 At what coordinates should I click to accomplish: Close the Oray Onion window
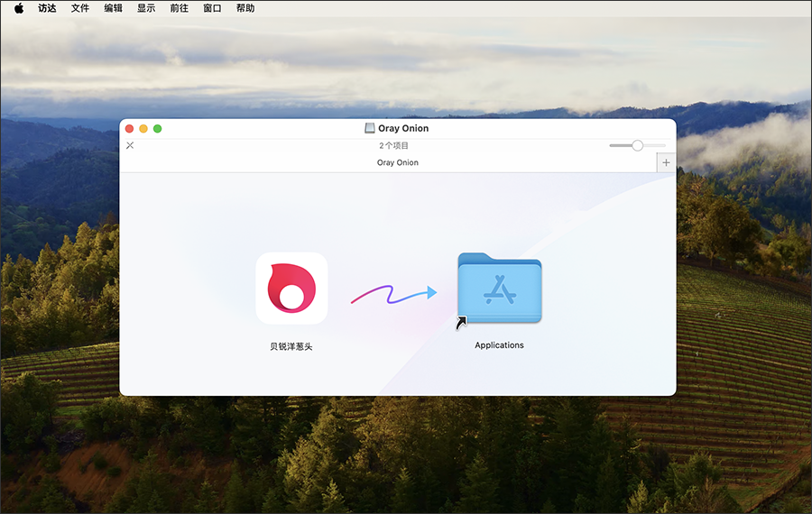click(129, 128)
